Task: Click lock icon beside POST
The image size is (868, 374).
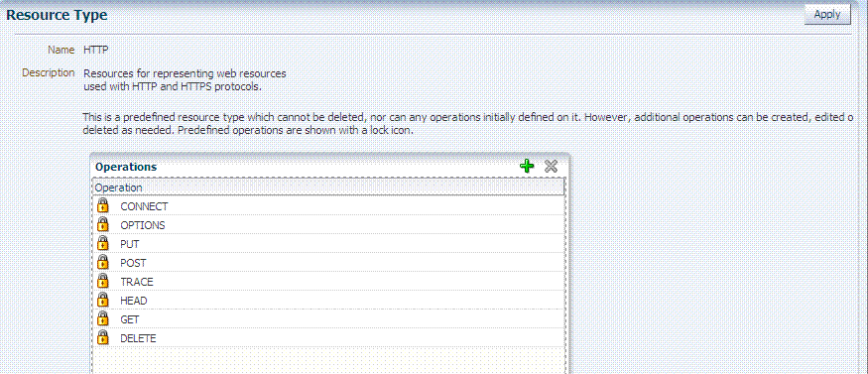Action: [x=102, y=262]
